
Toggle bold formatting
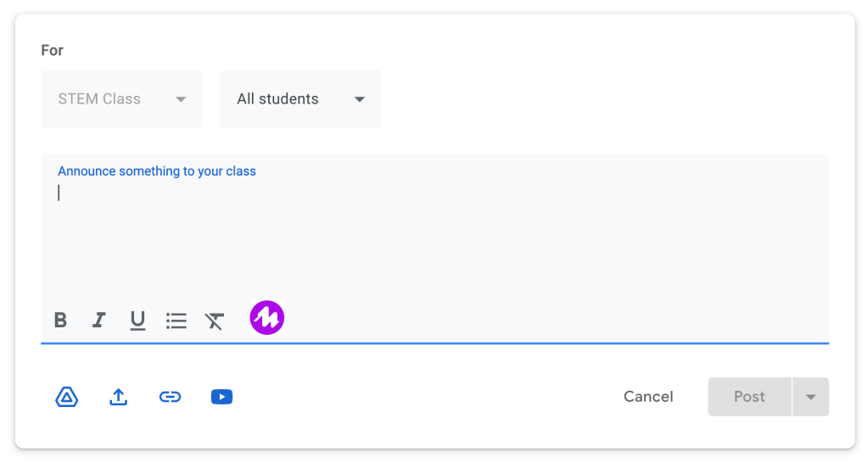[60, 320]
